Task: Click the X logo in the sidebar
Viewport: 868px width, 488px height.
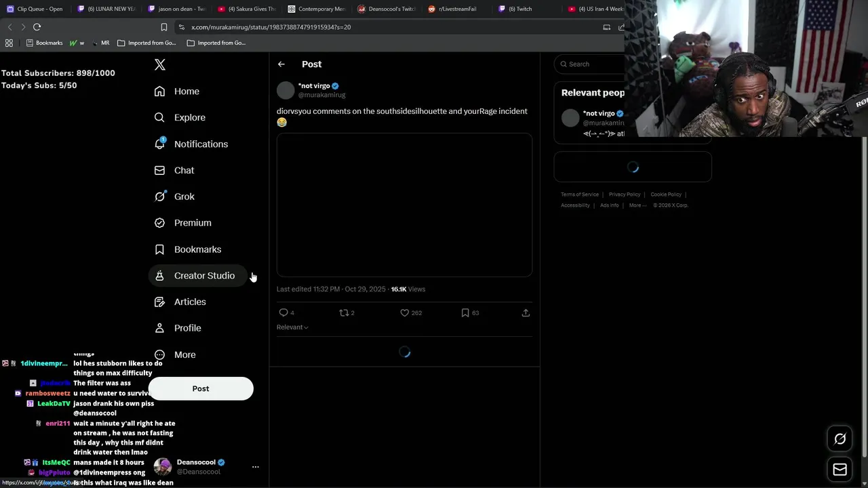Action: click(x=160, y=64)
